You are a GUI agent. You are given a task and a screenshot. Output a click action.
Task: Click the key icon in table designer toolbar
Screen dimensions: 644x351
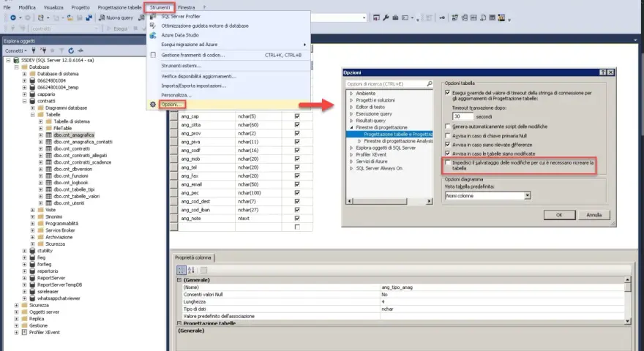click(x=442, y=18)
